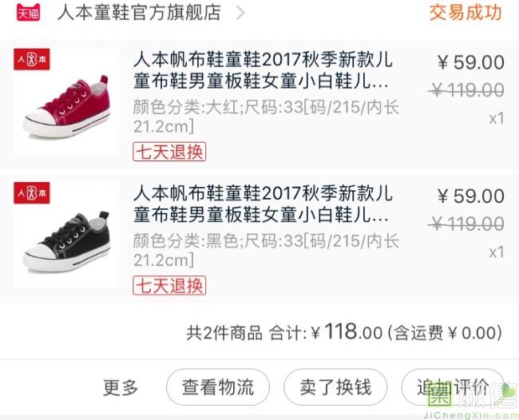Open the 更多 menu
The height and width of the screenshot is (420, 519).
pyautogui.click(x=121, y=387)
